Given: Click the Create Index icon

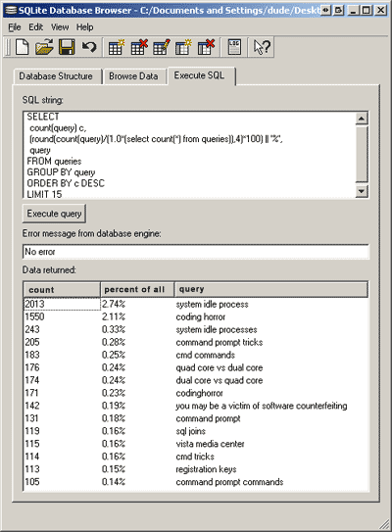Looking at the screenshot, I should coord(183,47).
